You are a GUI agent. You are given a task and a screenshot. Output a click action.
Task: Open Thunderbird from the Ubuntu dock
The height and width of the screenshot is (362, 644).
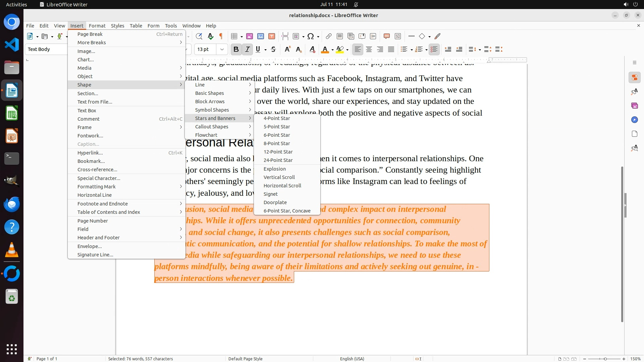[x=12, y=204]
